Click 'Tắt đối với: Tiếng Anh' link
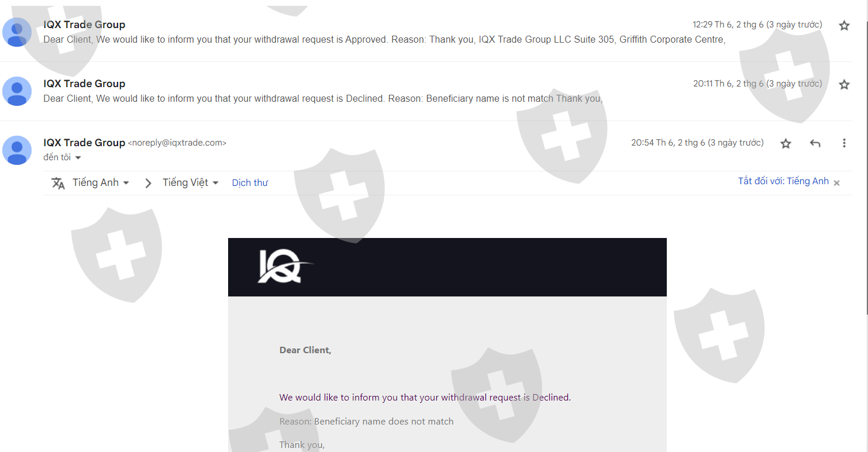868x452 pixels. click(783, 181)
